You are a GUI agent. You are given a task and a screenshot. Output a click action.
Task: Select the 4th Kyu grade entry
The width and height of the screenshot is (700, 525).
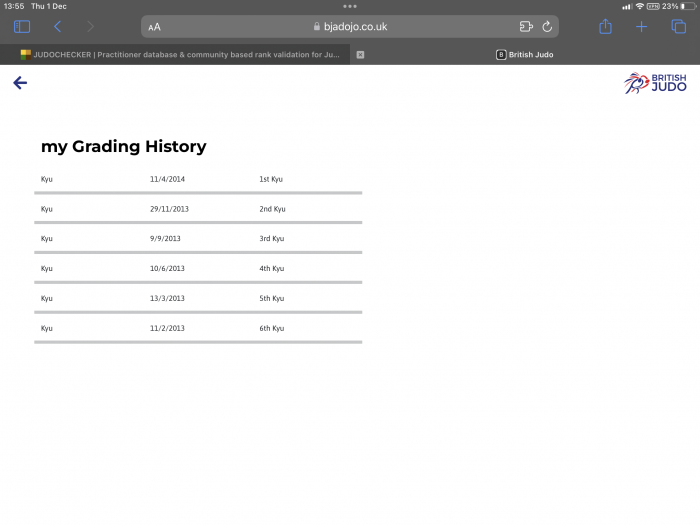(272, 268)
